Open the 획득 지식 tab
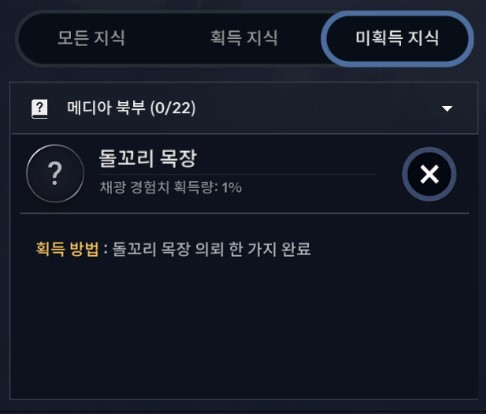Image resolution: width=486 pixels, height=414 pixels. coord(244,38)
